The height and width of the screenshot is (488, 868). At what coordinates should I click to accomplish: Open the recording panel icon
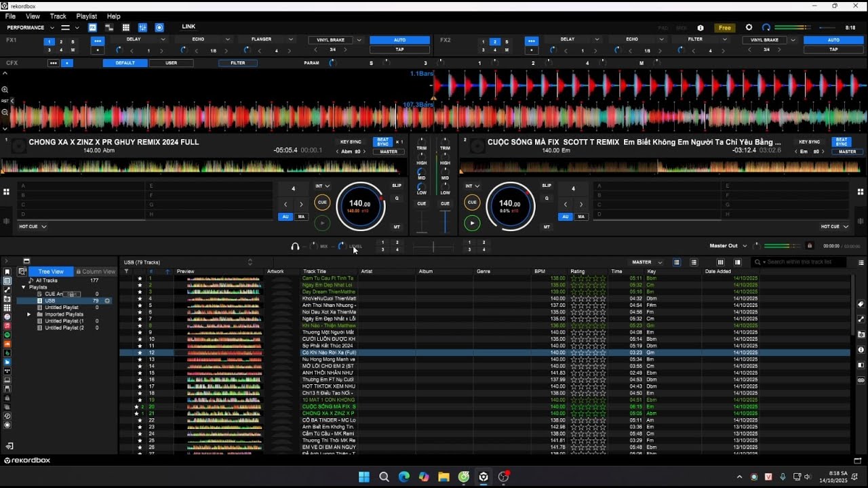[x=159, y=28]
